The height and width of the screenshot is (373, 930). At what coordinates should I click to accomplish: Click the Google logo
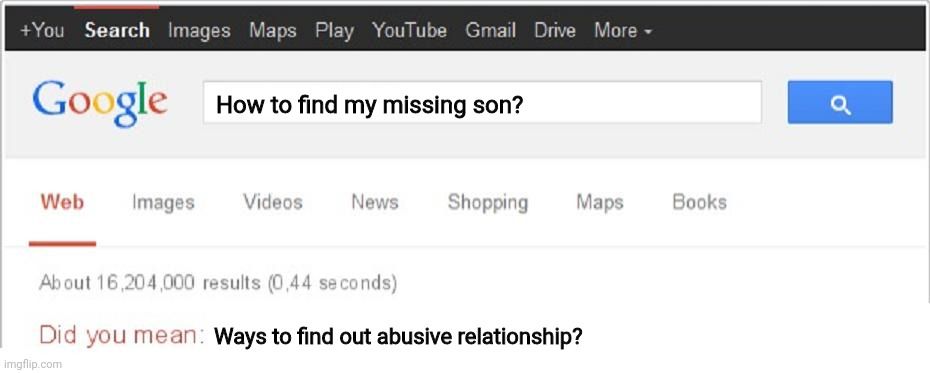point(100,103)
